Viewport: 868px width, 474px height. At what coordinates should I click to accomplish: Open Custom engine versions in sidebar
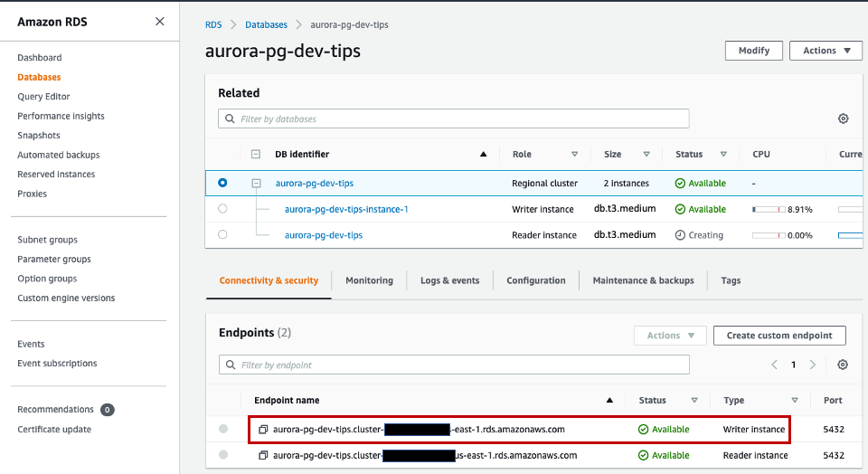coord(66,298)
